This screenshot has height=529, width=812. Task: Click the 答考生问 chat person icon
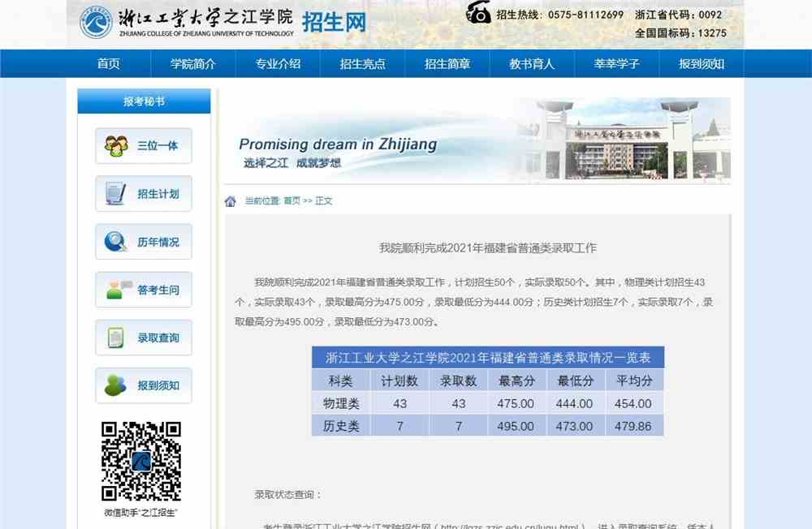click(x=119, y=290)
